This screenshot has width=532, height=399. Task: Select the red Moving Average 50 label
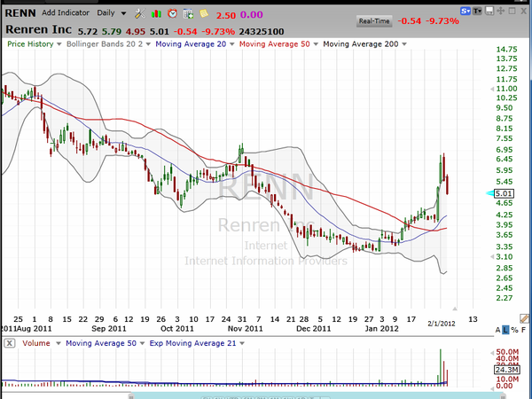(275, 44)
